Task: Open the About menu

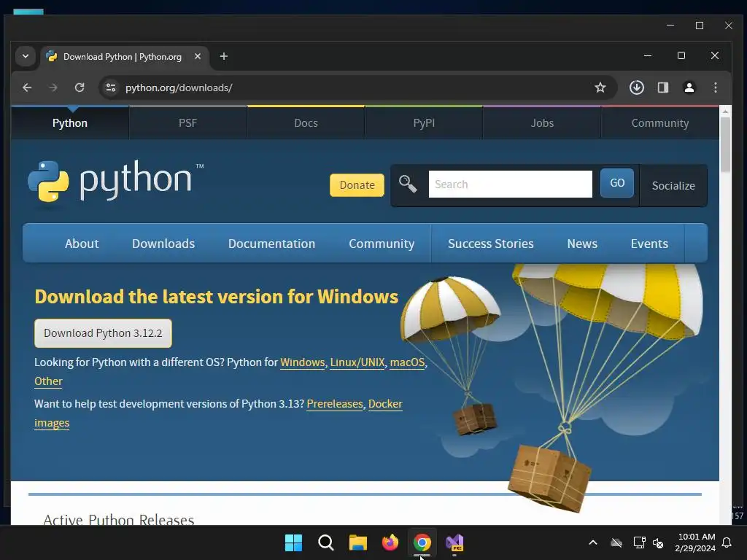Action: tap(82, 244)
